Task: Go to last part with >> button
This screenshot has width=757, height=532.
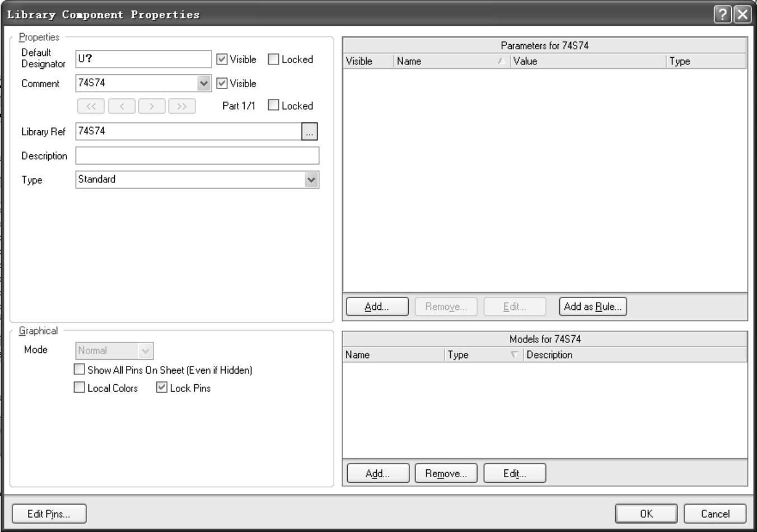Action: 182,106
